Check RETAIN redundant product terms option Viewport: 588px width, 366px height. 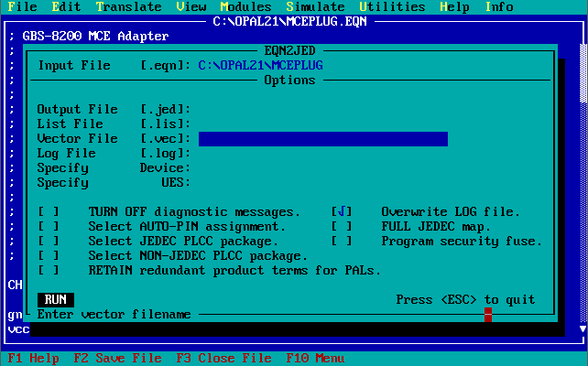(x=49, y=271)
